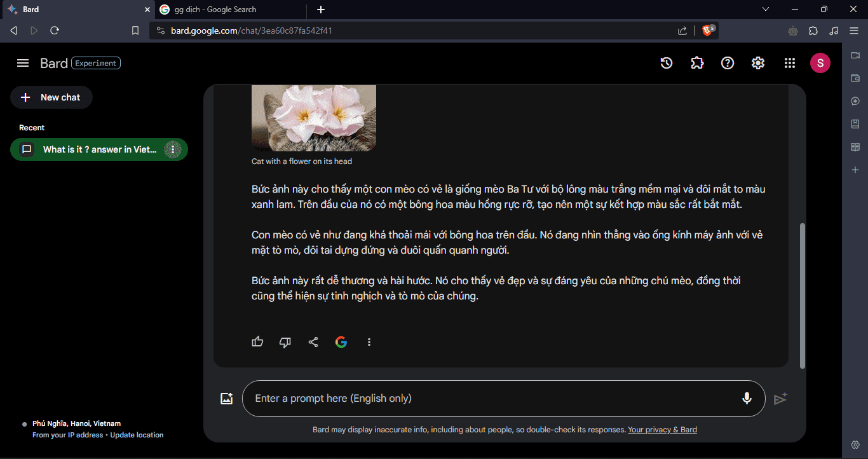
Task: Focus the Enter a prompt here field
Action: (x=503, y=399)
